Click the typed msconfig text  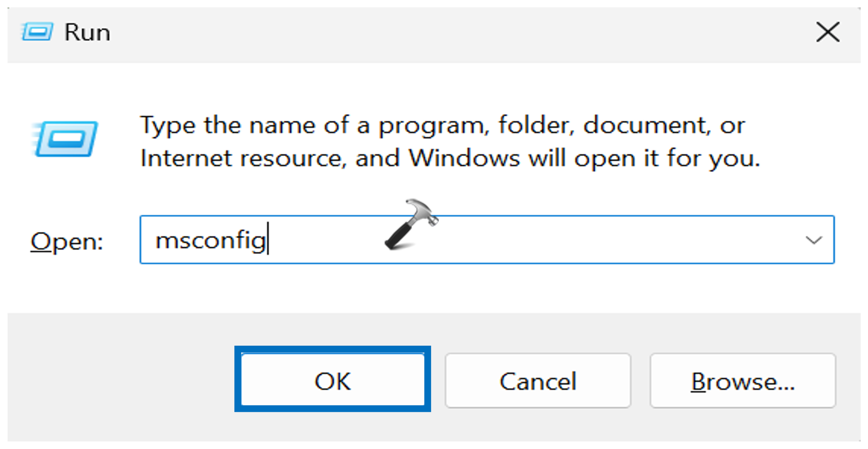(x=211, y=240)
